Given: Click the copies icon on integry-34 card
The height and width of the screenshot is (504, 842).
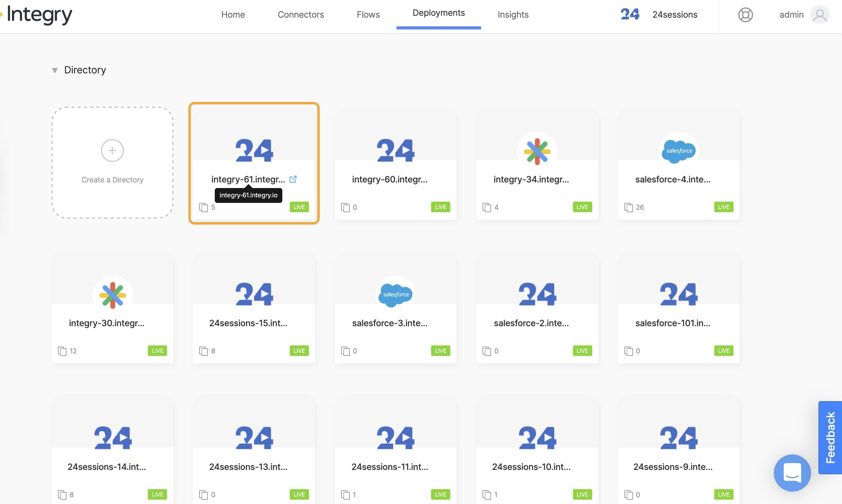Looking at the screenshot, I should (487, 207).
